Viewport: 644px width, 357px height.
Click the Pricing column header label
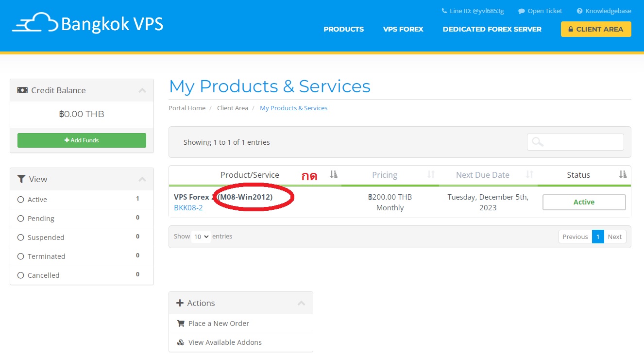pos(385,175)
